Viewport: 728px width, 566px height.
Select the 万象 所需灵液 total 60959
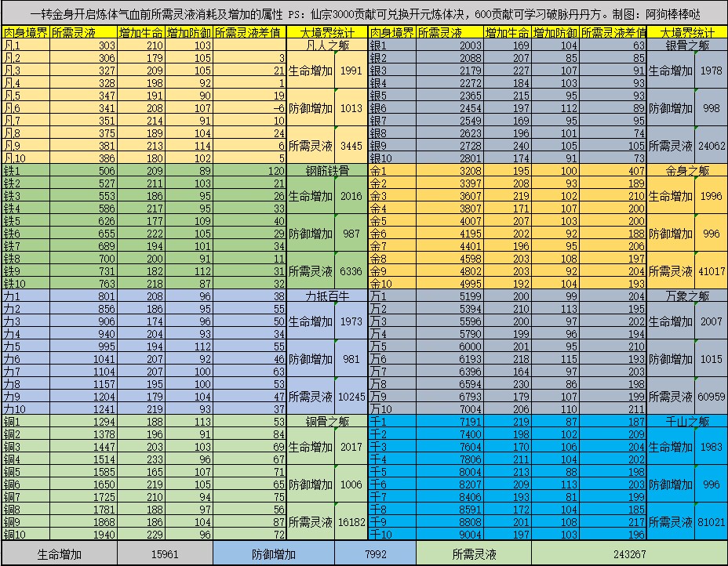(x=711, y=396)
